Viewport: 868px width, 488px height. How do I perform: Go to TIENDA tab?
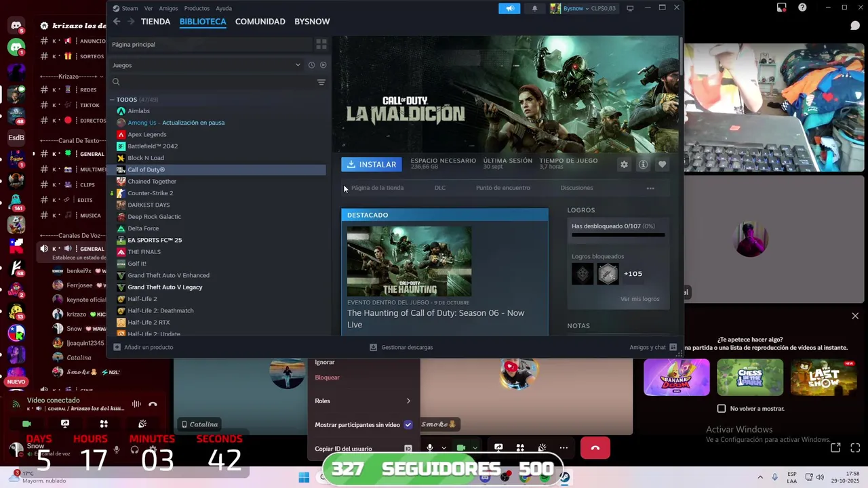[155, 22]
